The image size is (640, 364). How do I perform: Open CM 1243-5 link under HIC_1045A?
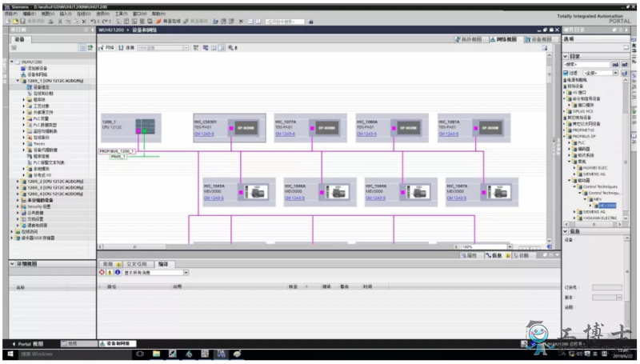coord(214,198)
